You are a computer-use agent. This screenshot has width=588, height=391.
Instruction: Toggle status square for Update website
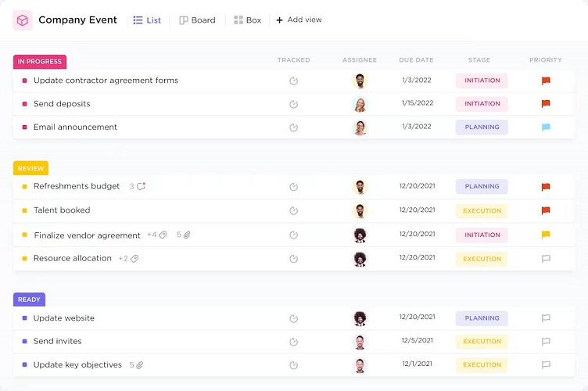[25, 318]
